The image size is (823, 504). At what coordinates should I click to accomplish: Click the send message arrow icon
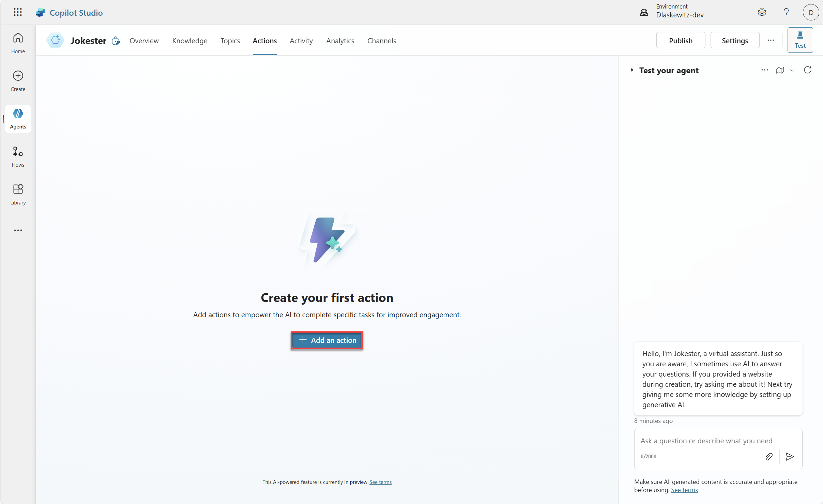(x=790, y=457)
